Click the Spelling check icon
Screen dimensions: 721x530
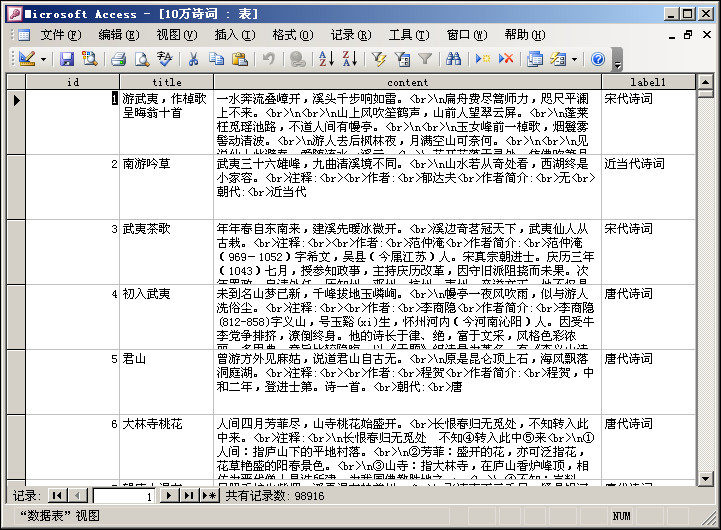coord(164,59)
